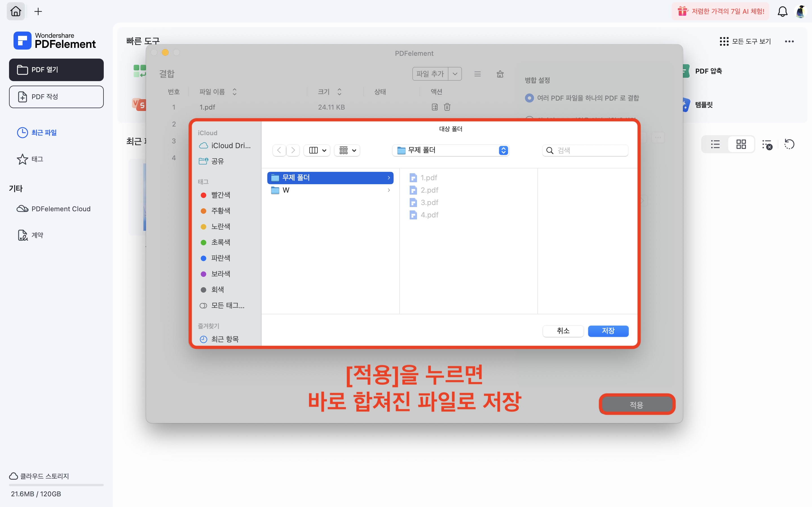Click the clear list broom icon
The height and width of the screenshot is (507, 812).
pos(500,74)
